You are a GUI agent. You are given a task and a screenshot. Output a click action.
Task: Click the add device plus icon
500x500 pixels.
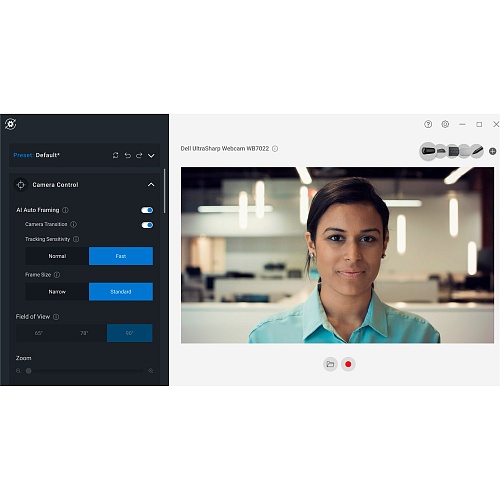tap(492, 151)
